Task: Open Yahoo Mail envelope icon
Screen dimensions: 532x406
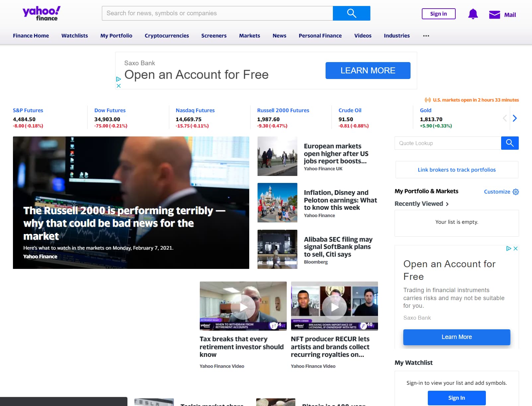Action: coord(494,15)
